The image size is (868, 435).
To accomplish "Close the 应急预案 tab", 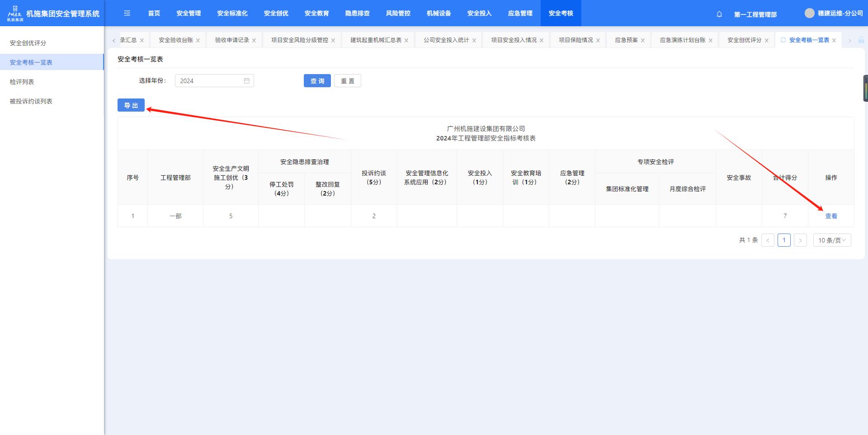I will 643,41.
